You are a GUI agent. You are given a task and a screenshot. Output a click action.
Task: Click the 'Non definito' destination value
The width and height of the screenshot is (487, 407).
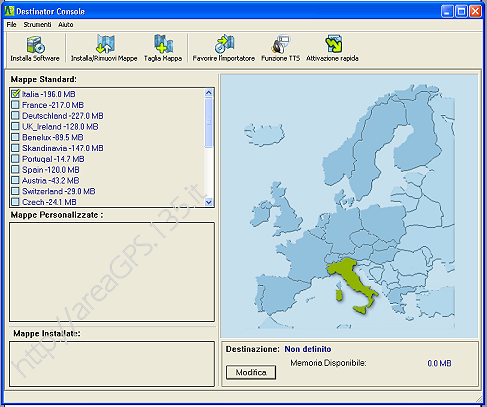(308, 349)
